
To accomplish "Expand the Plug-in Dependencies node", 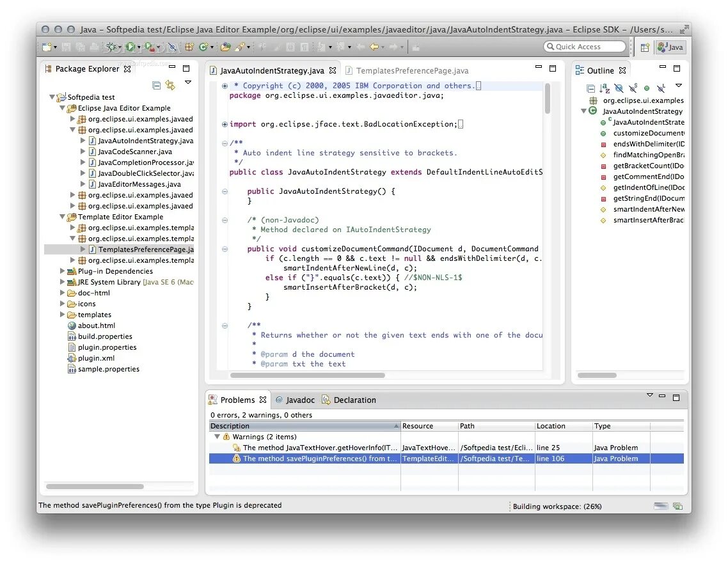I will click(62, 271).
